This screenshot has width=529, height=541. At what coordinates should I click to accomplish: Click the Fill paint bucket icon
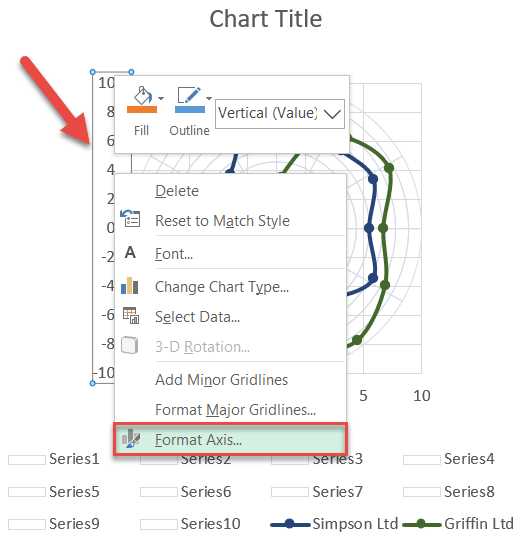click(143, 95)
